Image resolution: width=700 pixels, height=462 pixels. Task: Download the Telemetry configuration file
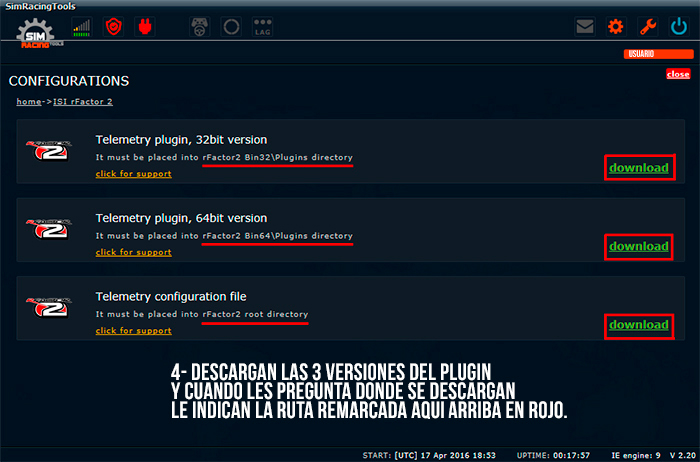(638, 325)
